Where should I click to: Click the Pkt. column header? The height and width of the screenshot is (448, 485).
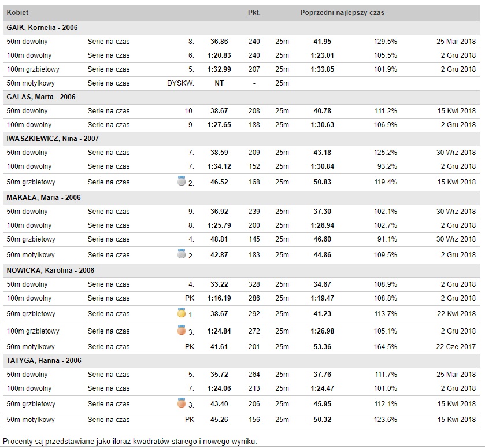pyautogui.click(x=254, y=13)
